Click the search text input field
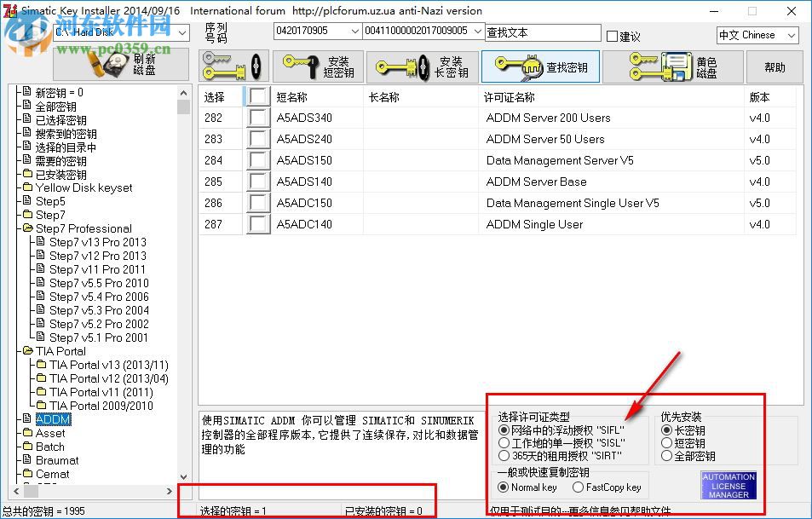Viewport: 812px width, 519px height. click(x=543, y=32)
